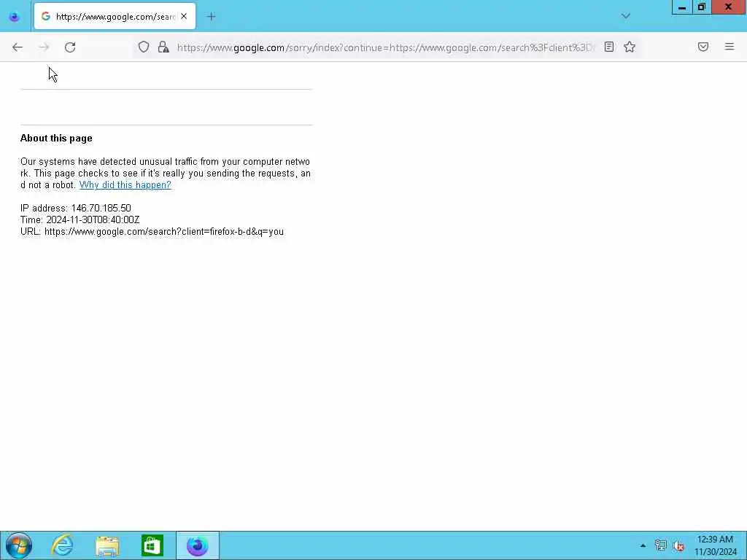
Task: Restore down the Firefox window
Action: [701, 7]
